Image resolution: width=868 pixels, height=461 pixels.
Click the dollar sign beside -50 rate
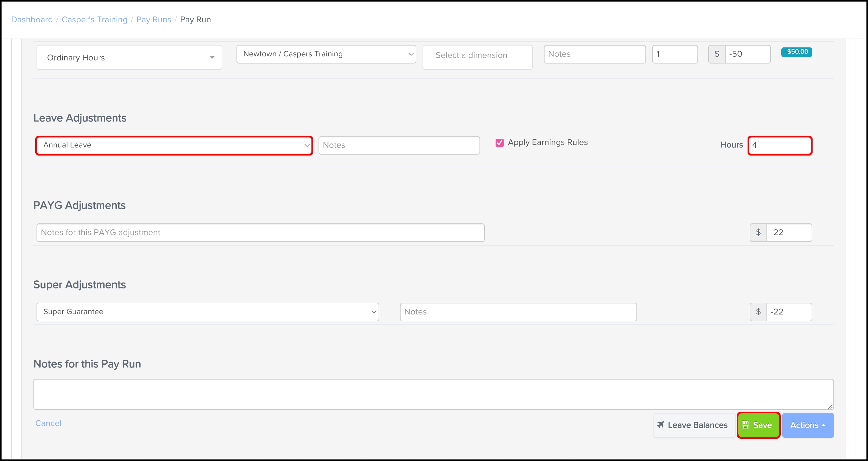717,54
